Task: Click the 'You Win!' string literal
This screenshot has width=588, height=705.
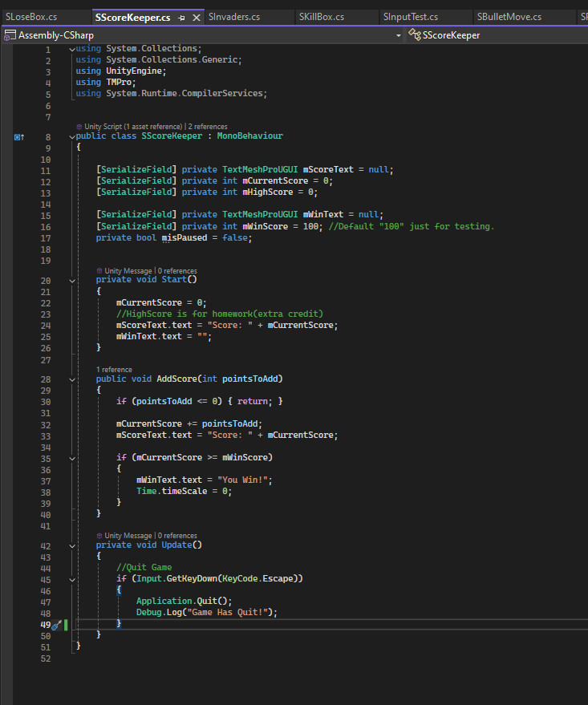Action: coord(243,480)
